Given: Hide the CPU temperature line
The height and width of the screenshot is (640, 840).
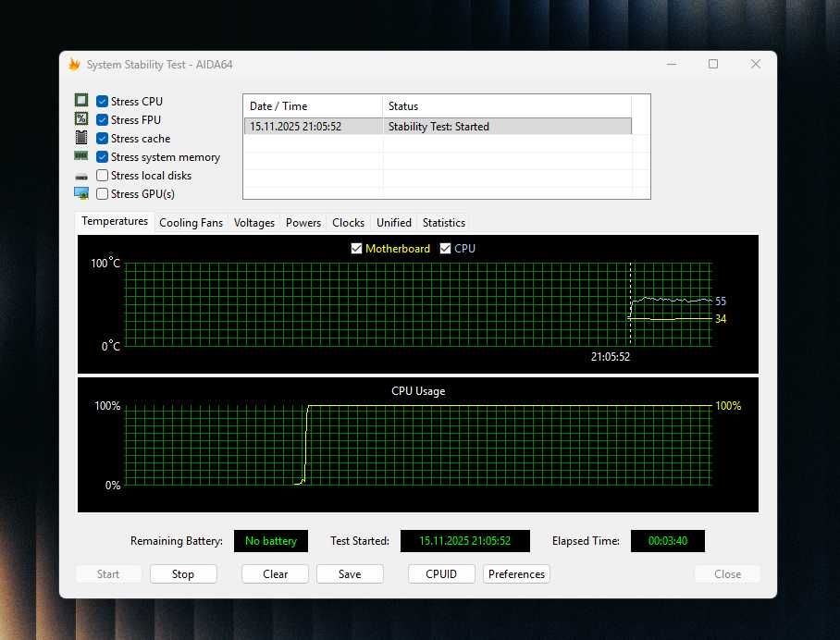Looking at the screenshot, I should (x=445, y=249).
